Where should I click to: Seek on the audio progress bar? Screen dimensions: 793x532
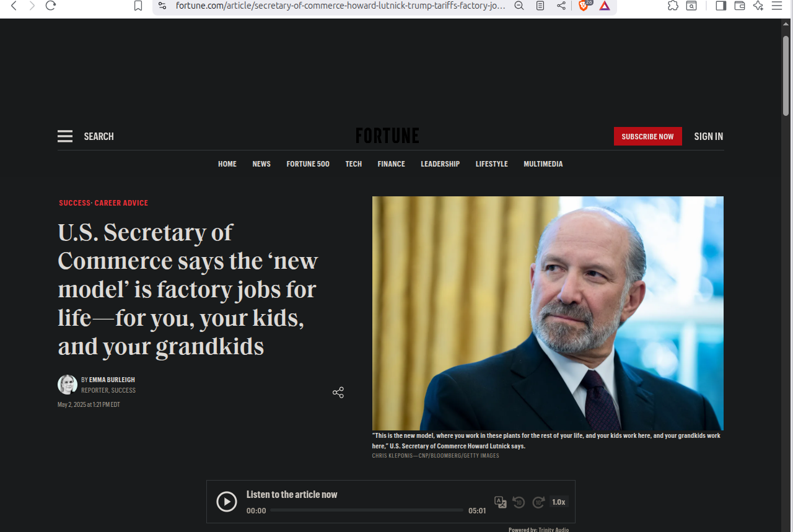(x=367, y=510)
